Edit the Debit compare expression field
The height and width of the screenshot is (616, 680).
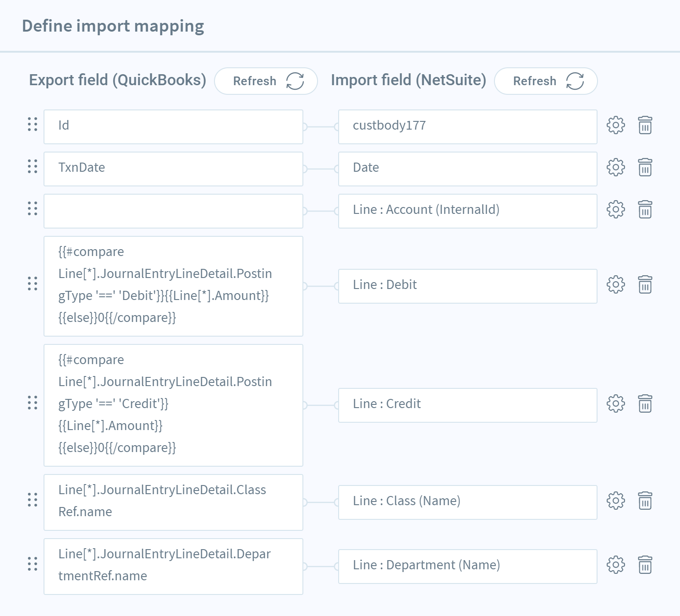[x=173, y=286]
